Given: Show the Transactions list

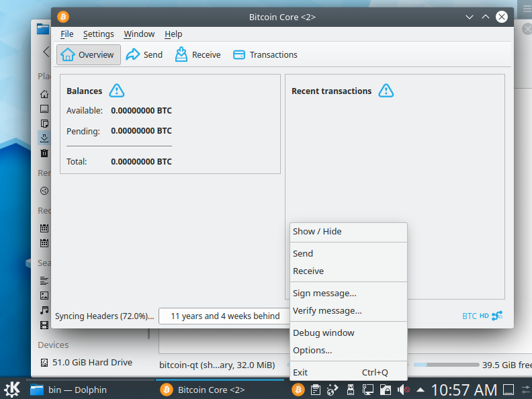Looking at the screenshot, I should [265, 54].
